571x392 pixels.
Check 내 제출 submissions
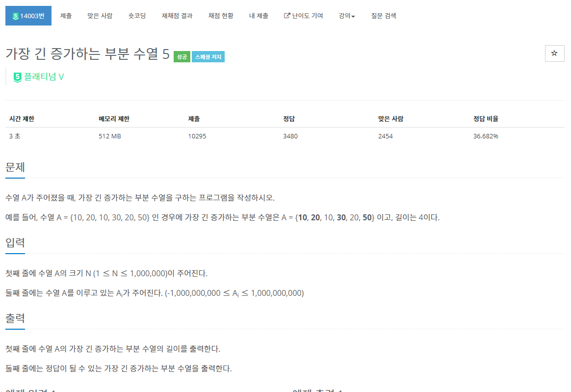[x=259, y=16]
